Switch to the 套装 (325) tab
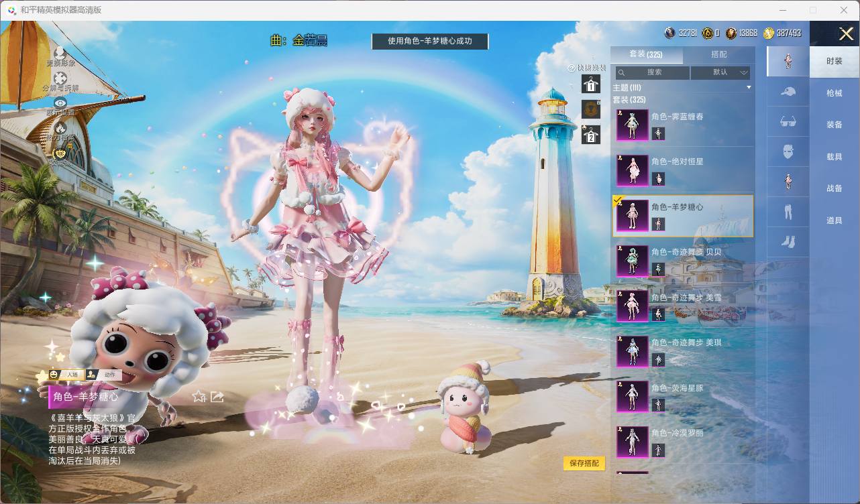Screen dimensions: 860x504 645,54
